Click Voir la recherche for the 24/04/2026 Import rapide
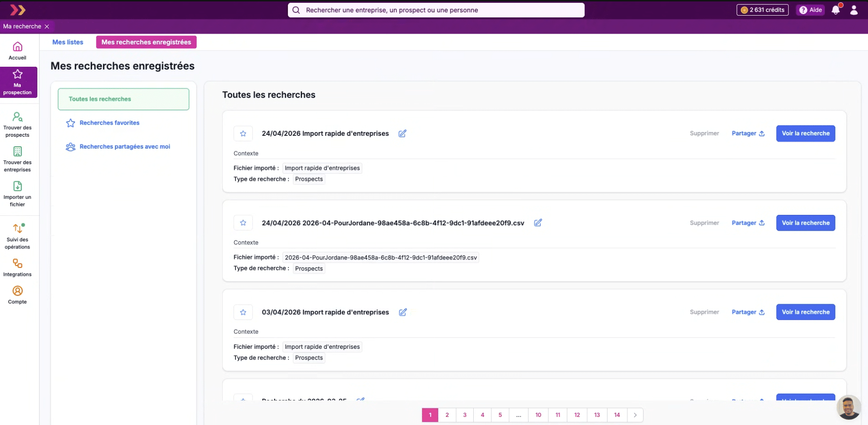Viewport: 868px width, 425px height. (806, 133)
